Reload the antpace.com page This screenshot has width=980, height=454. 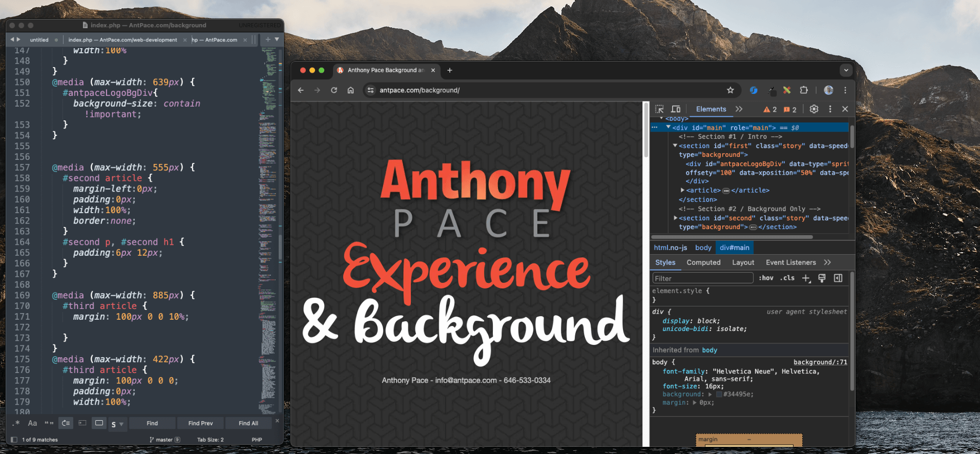[x=334, y=90]
